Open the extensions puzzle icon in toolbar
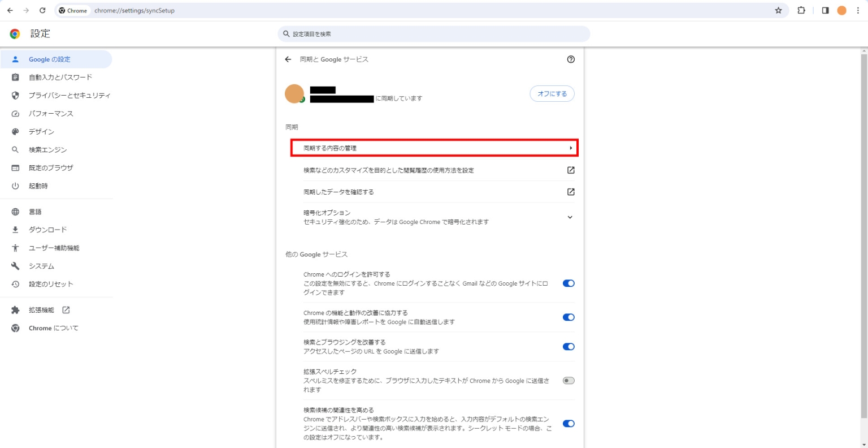Image resolution: width=868 pixels, height=448 pixels. (x=801, y=10)
